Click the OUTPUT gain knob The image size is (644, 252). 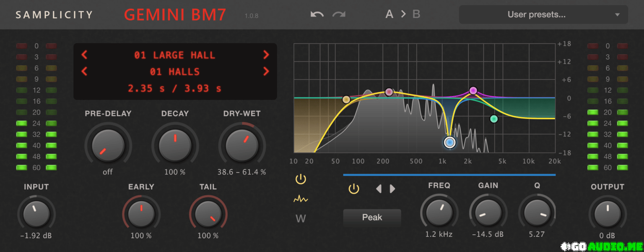coord(608,213)
